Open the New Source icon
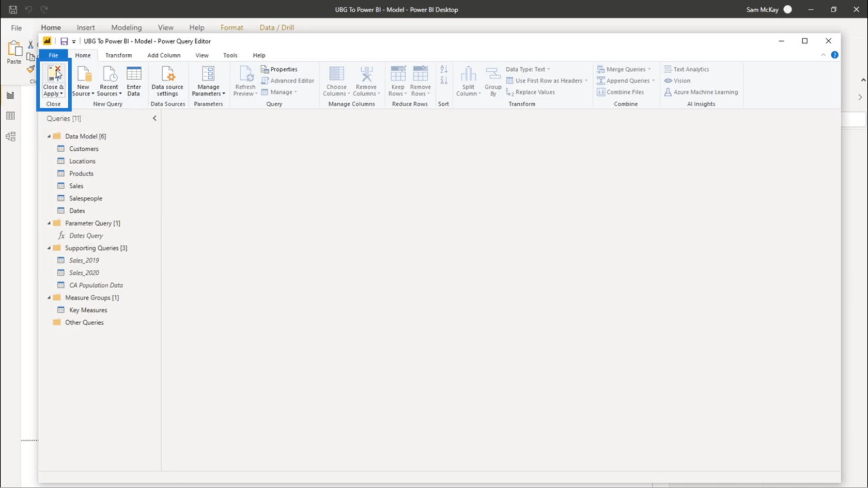The height and width of the screenshot is (488, 868). pos(84,74)
